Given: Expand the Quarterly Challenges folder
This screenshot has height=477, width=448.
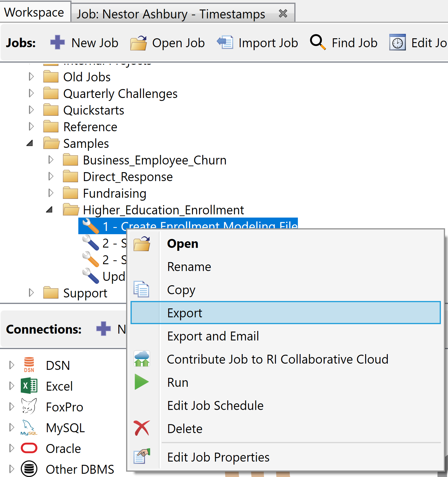Looking at the screenshot, I should click(x=31, y=93).
